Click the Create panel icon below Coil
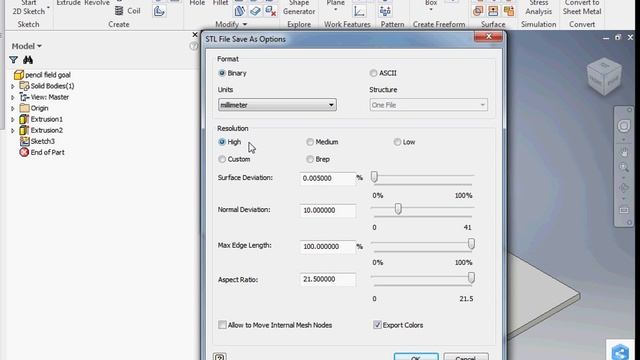Screen dimensions: 640x360 (x=159, y=11)
